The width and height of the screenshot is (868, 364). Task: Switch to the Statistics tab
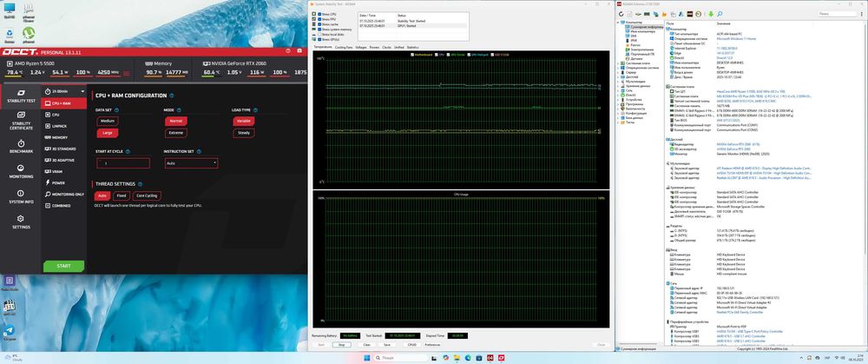413,48
